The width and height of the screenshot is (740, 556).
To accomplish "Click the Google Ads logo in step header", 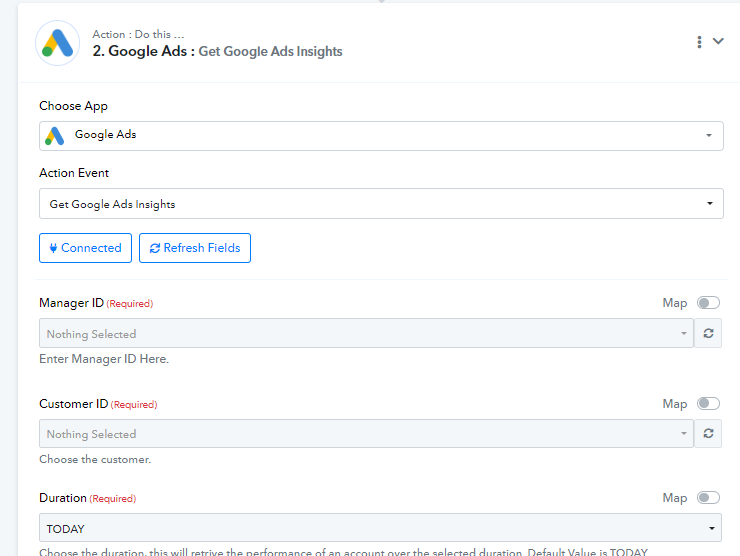I will (58, 43).
